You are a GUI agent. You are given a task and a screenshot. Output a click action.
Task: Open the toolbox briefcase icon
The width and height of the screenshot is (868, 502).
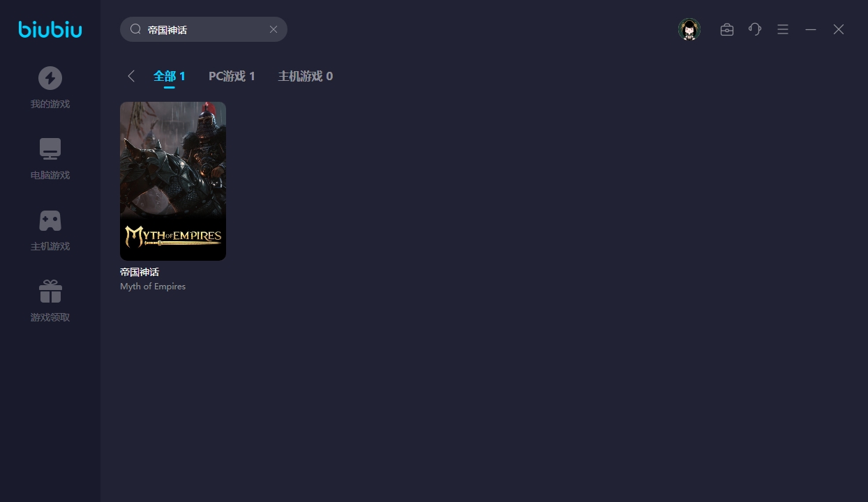[727, 29]
